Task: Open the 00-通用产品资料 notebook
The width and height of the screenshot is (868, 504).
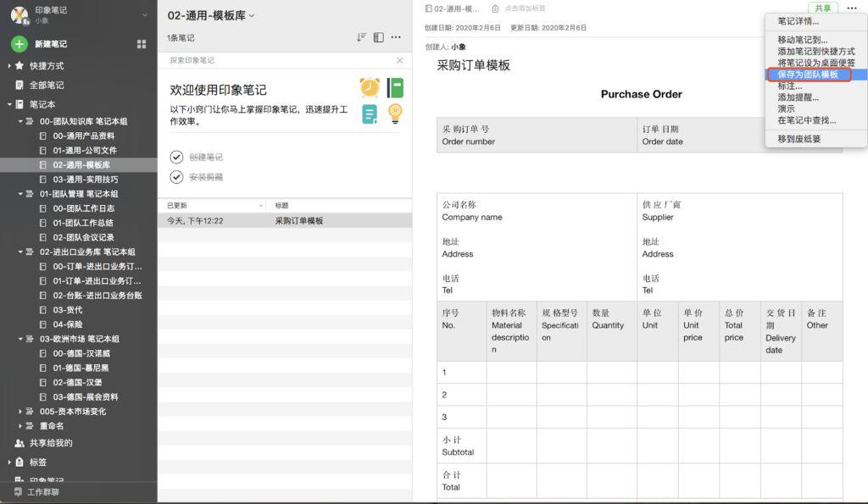Action: [84, 136]
